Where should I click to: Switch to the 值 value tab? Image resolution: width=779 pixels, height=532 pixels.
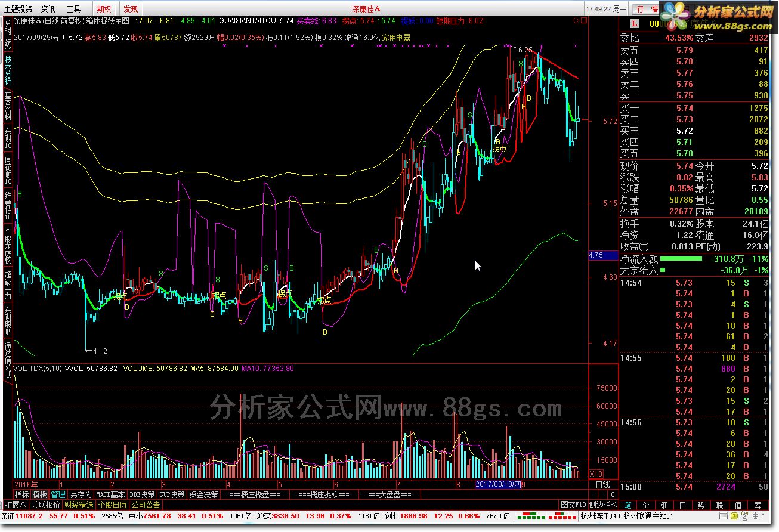point(739,505)
